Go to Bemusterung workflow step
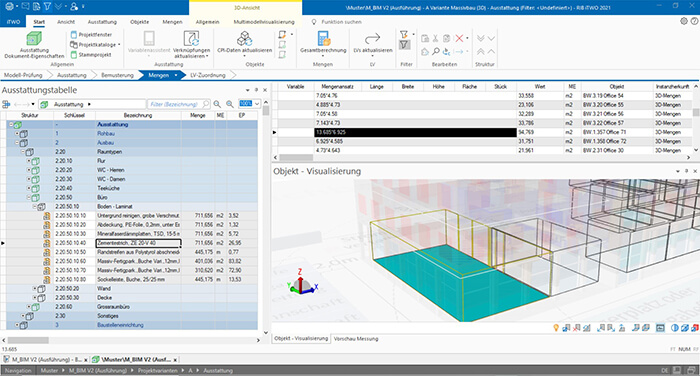Screen dimensions: 700x376 click(117, 75)
